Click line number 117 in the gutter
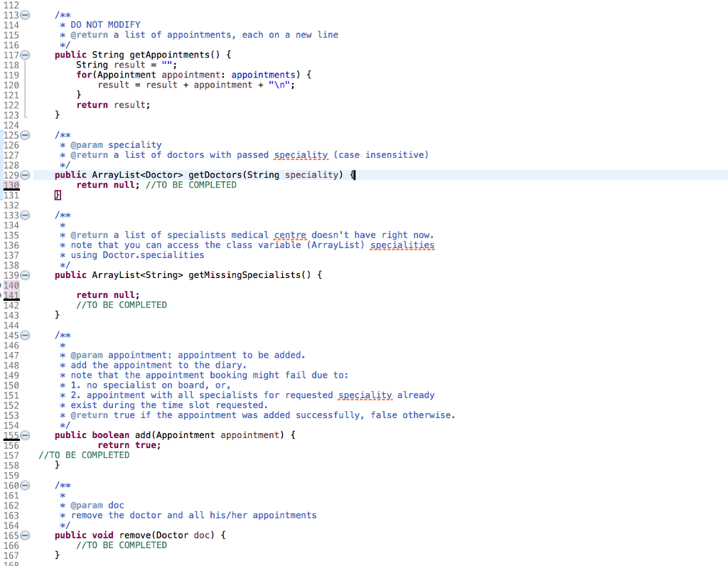Image resolution: width=728 pixels, height=566 pixels. click(x=12, y=54)
